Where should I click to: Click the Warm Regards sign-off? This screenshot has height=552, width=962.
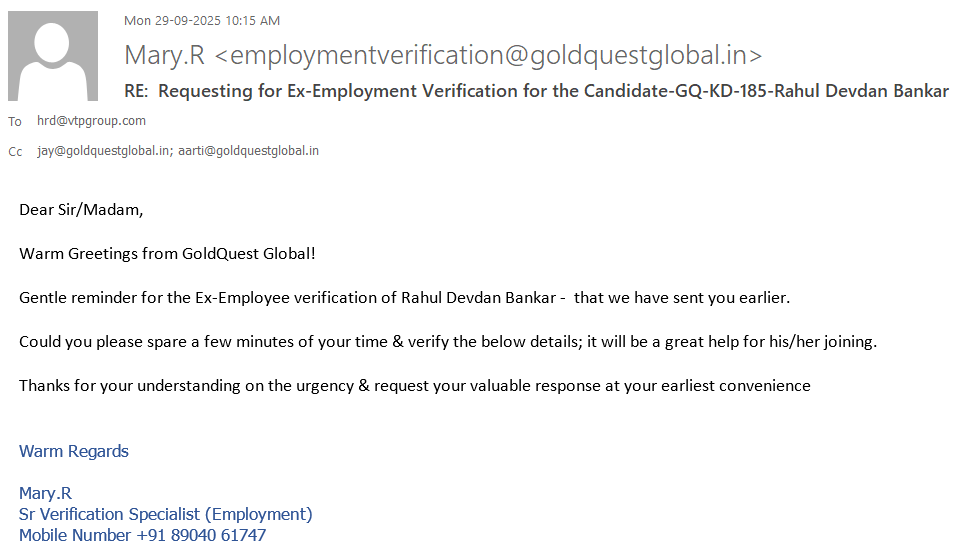click(74, 451)
